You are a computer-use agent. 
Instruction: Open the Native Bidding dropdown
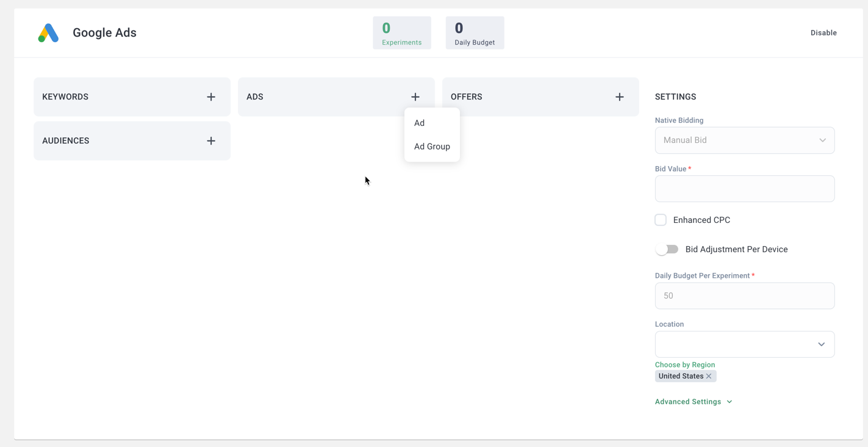744,140
